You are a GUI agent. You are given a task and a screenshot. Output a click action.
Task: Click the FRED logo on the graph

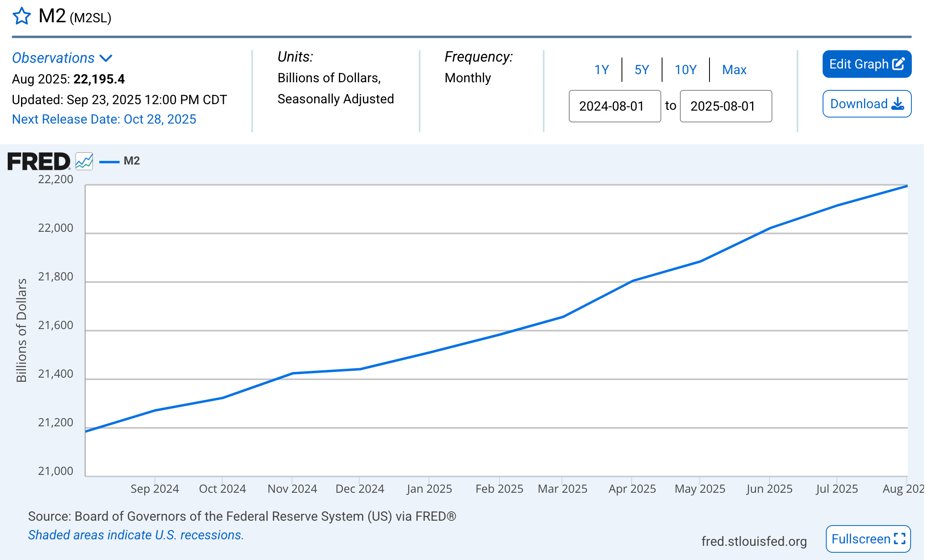[39, 161]
